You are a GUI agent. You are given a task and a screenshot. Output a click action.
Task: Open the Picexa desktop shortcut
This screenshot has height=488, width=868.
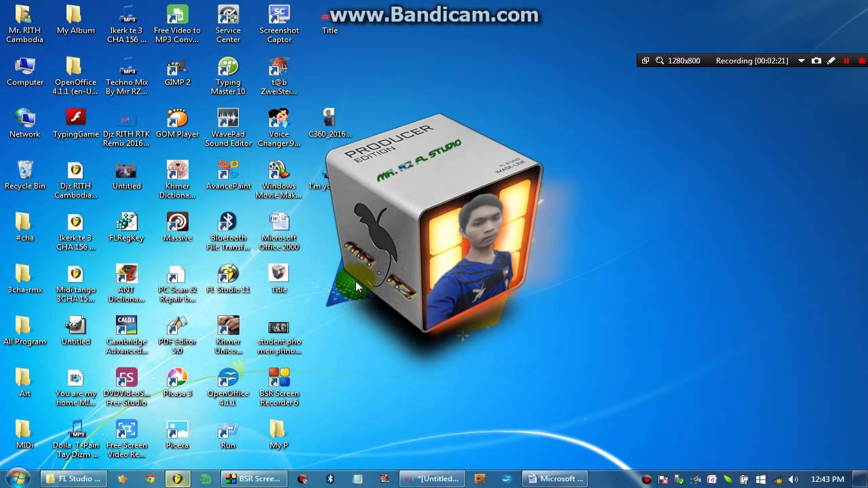[x=177, y=434]
